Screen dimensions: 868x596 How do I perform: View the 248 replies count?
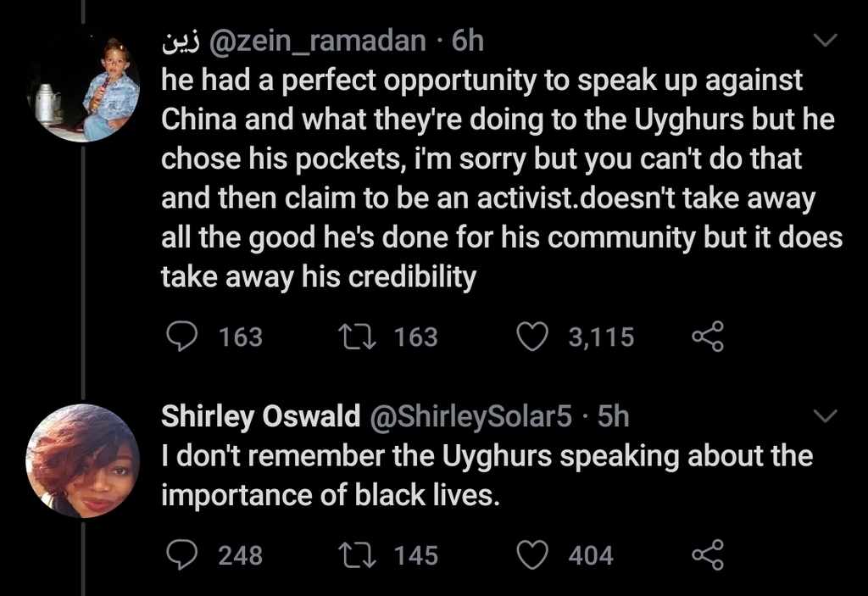point(240,555)
